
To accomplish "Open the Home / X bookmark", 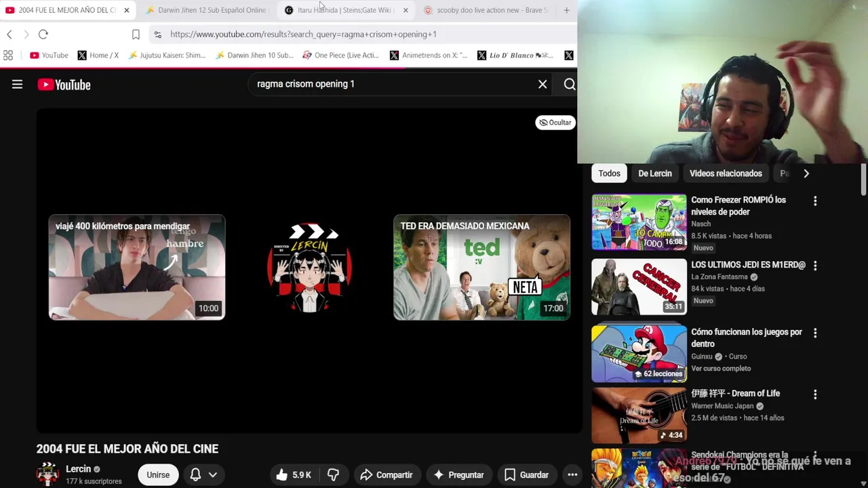I will (98, 55).
